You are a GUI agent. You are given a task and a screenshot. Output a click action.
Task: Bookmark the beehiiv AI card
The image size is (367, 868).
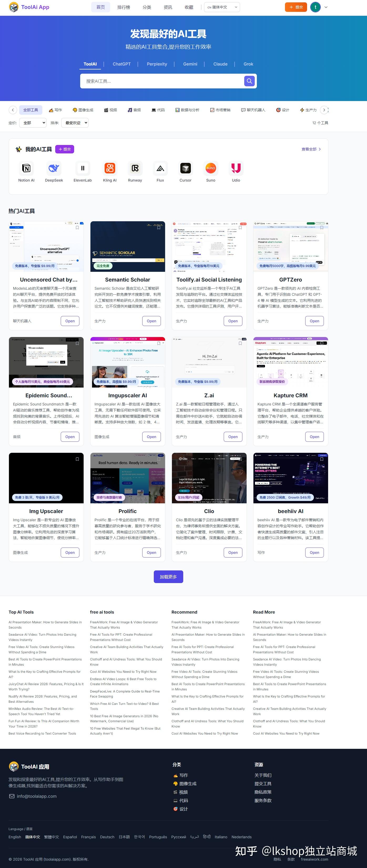click(322, 459)
